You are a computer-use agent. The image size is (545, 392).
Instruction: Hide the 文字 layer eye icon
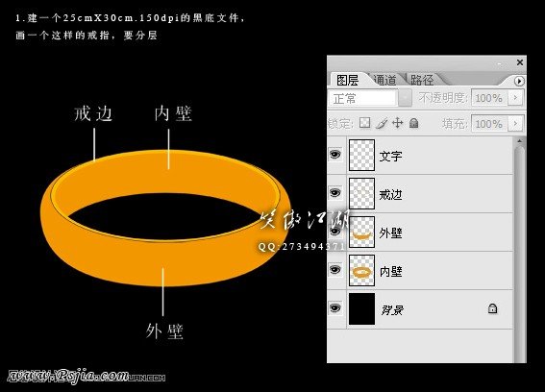point(335,155)
